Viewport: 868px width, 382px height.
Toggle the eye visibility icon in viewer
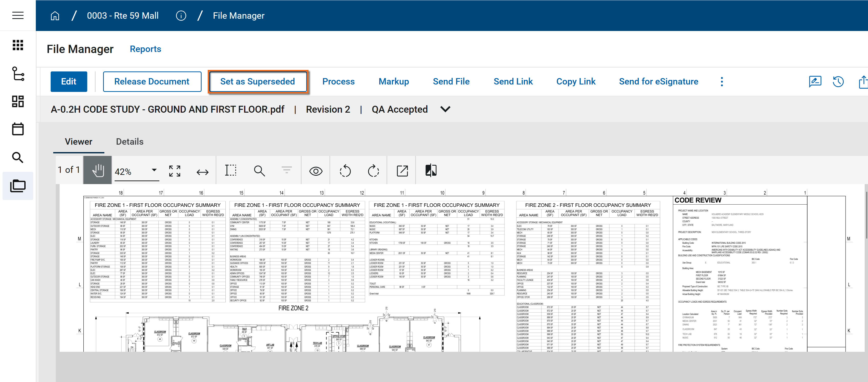coord(315,171)
